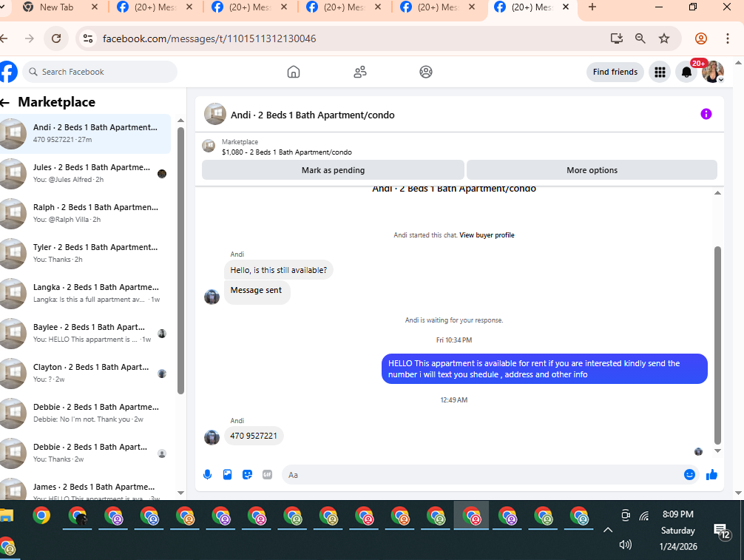Open emoji picker in message box

click(x=689, y=475)
